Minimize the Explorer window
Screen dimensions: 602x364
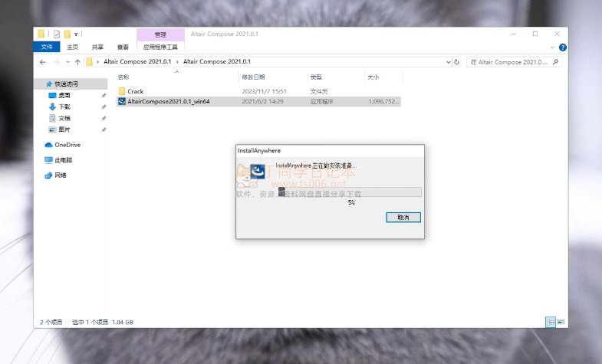coord(514,34)
